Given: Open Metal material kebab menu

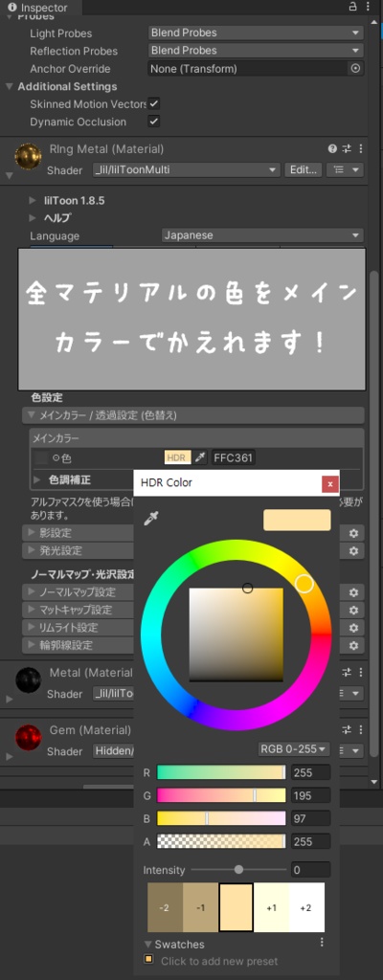Looking at the screenshot, I should coord(360,673).
